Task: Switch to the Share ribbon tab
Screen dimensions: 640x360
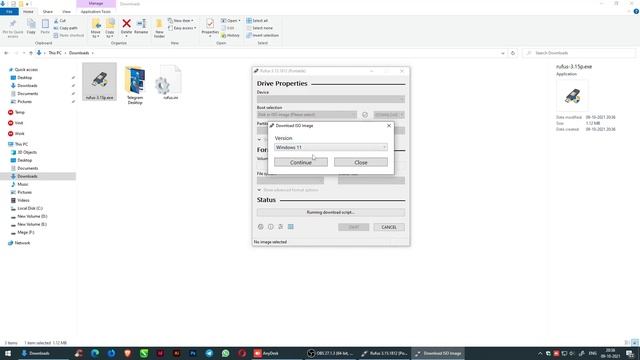Action: [48, 12]
